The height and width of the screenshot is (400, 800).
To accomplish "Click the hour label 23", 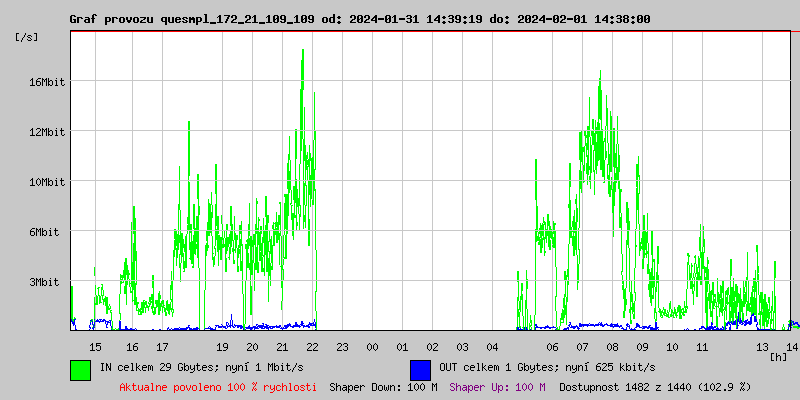I will [x=342, y=347].
